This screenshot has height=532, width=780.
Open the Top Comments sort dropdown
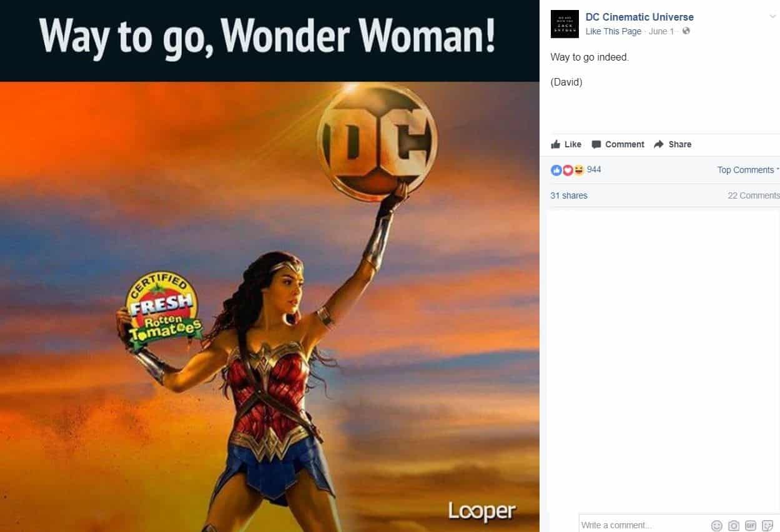[x=748, y=170]
